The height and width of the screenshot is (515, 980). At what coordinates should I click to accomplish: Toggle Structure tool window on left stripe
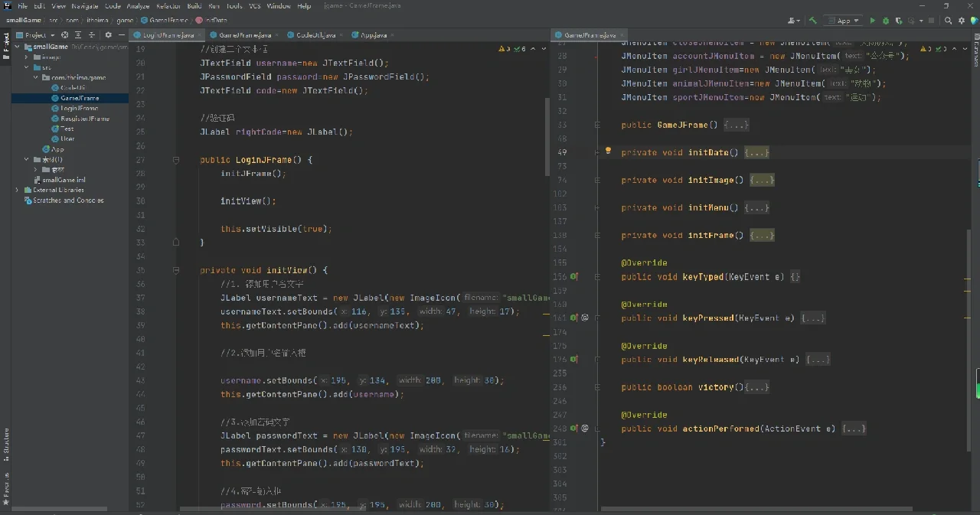click(5, 444)
